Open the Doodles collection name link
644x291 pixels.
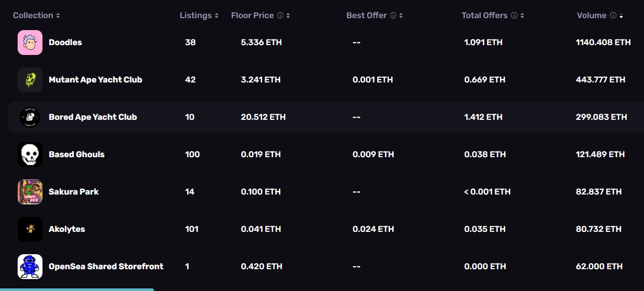(x=65, y=43)
